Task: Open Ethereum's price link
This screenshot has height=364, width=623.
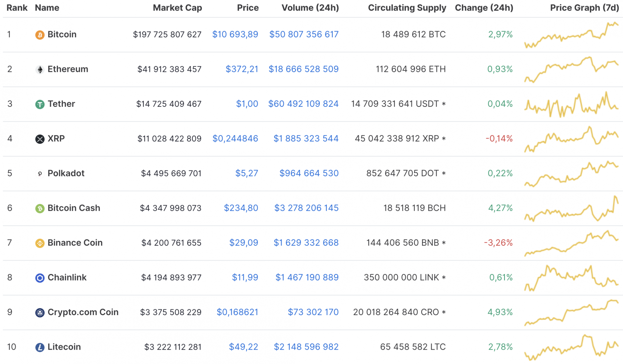Action: [242, 69]
